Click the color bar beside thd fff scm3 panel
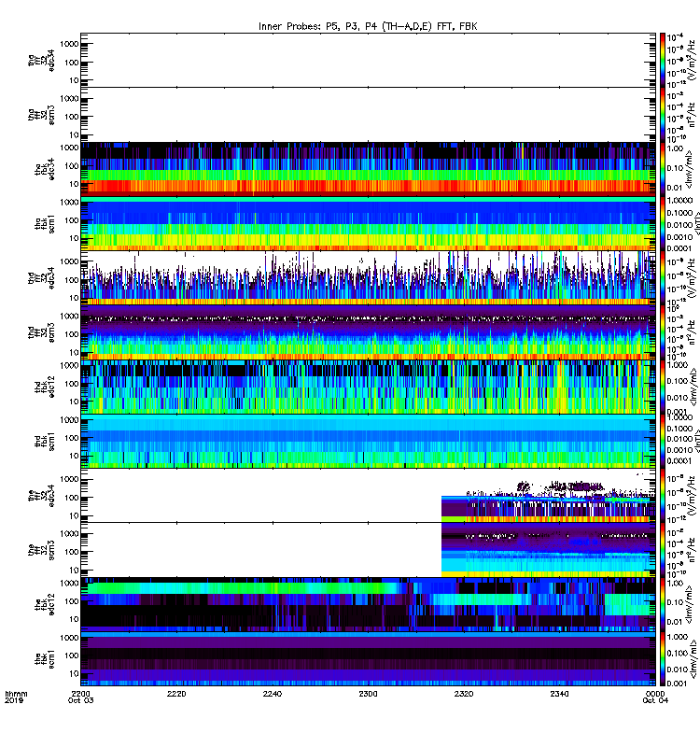 [x=662, y=332]
